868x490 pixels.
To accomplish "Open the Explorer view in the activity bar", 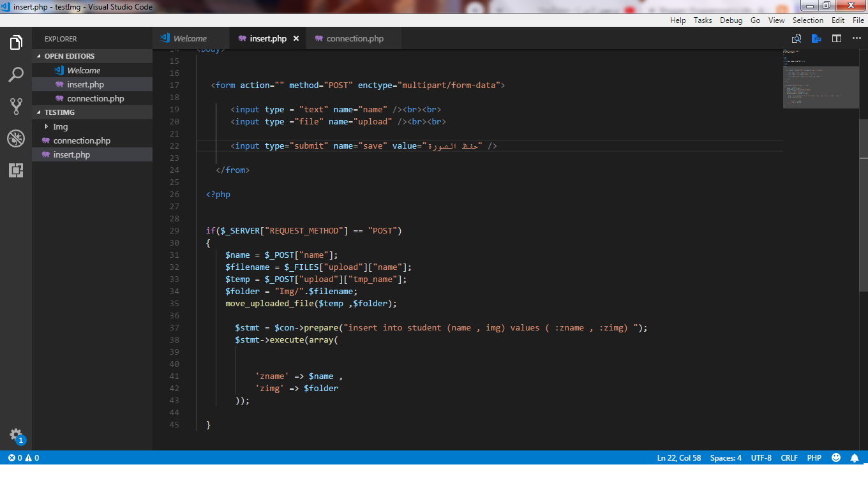I will [15, 42].
